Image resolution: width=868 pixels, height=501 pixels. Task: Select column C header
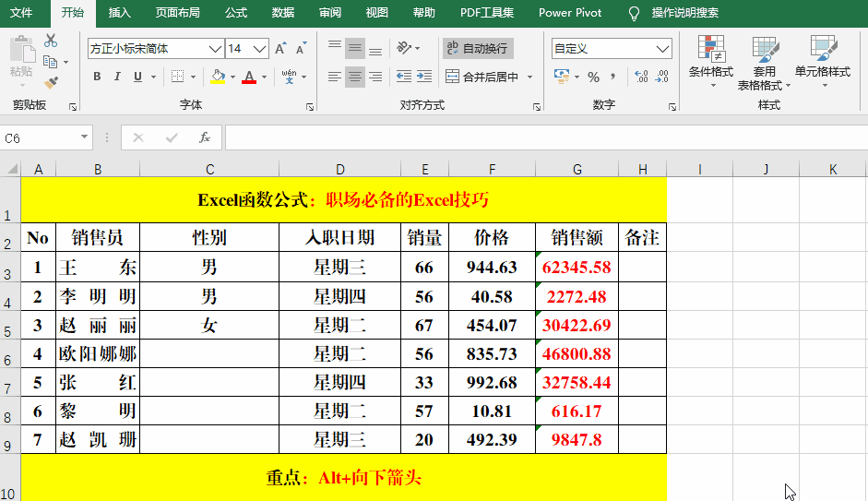(x=209, y=170)
